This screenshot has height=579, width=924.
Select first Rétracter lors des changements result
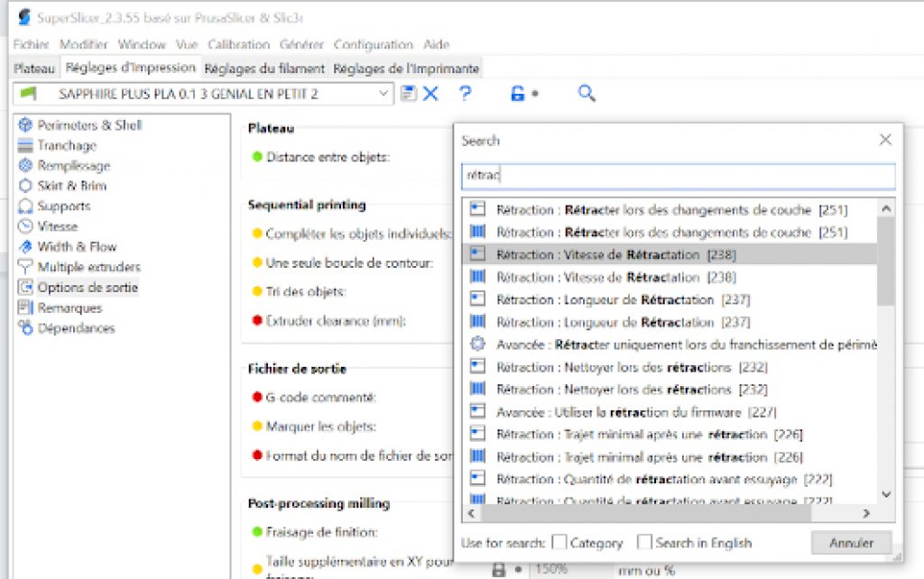click(670, 210)
